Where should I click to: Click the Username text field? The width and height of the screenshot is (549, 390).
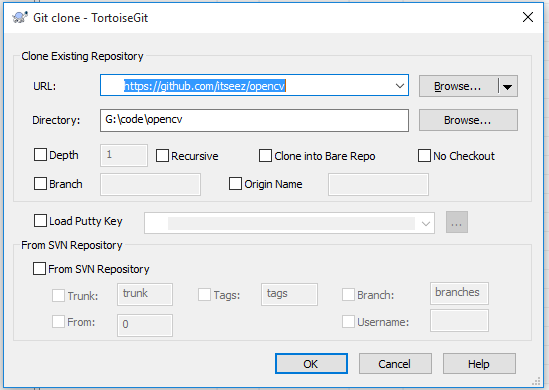[459, 320]
